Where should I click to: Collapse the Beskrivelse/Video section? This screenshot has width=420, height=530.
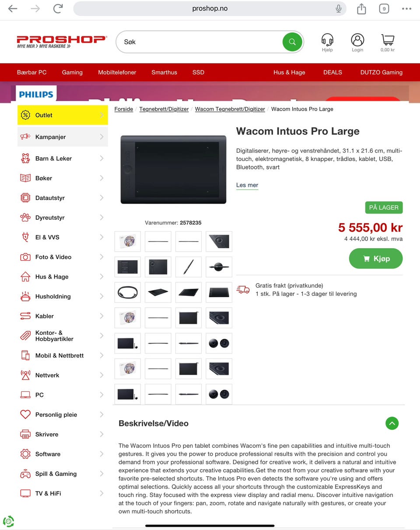pyautogui.click(x=392, y=423)
